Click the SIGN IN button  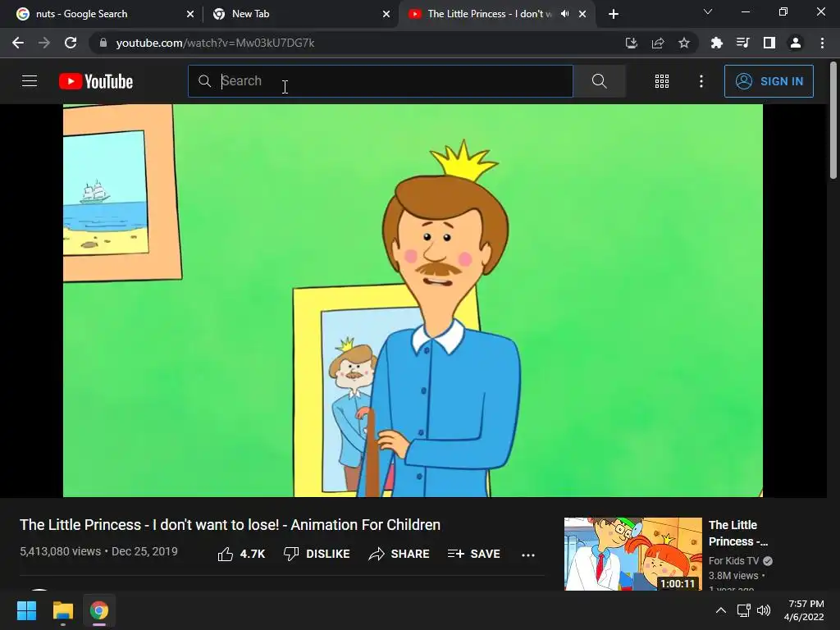click(x=769, y=81)
